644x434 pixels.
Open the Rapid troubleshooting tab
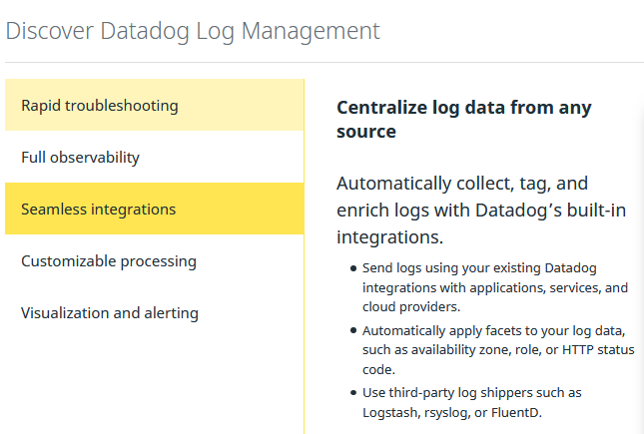click(100, 106)
